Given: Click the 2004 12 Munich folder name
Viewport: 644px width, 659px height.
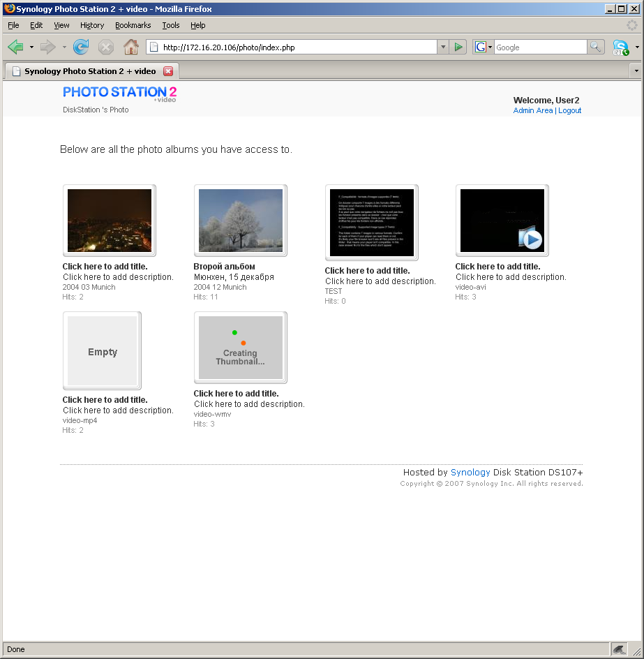Looking at the screenshot, I should pyautogui.click(x=220, y=287).
